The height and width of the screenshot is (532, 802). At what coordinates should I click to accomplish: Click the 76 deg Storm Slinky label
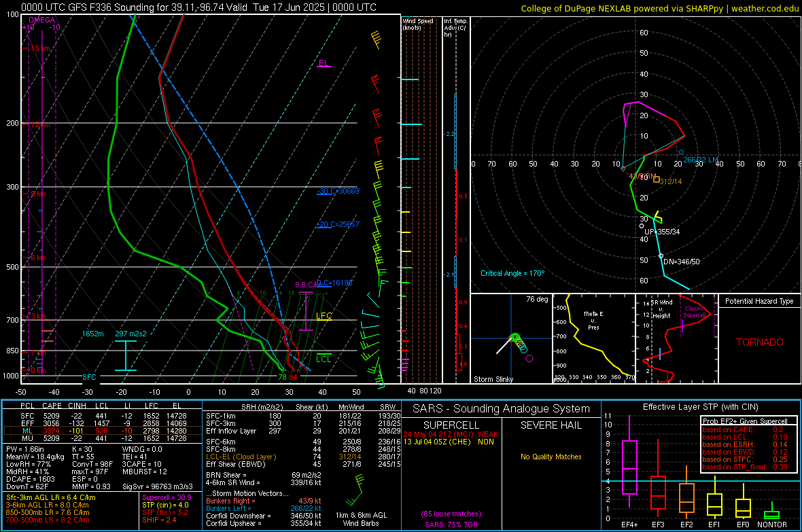coord(537,299)
